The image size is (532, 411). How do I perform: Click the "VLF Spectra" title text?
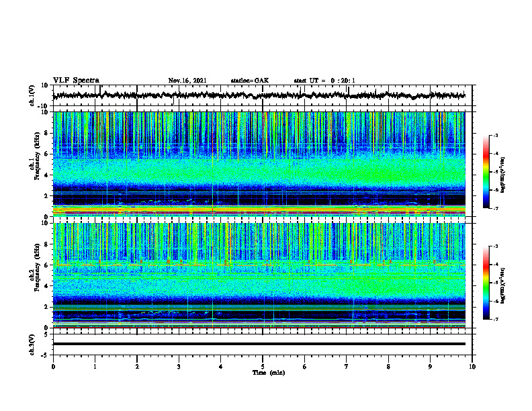76,81
